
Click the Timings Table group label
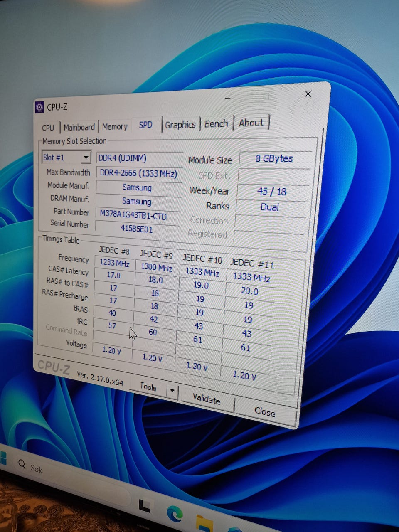pyautogui.click(x=61, y=239)
